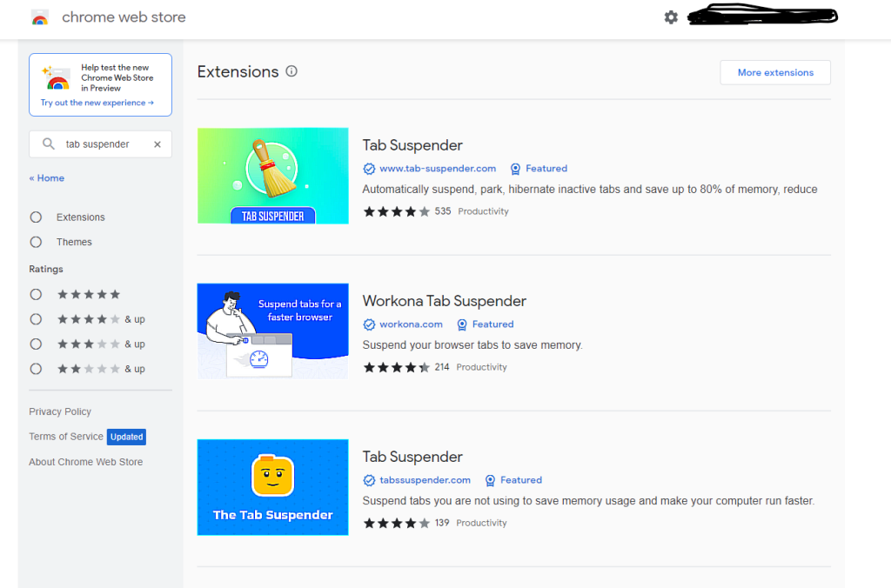Screen dimensions: 891x588
Task: Click Productivity category beside 139 reviews
Action: pyautogui.click(x=481, y=523)
